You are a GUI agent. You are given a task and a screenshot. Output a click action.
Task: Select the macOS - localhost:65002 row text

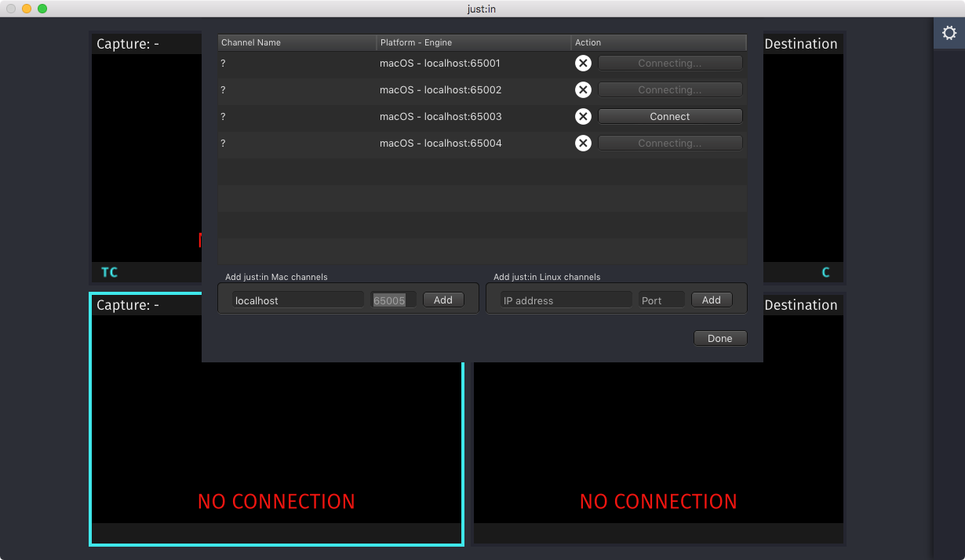(x=440, y=90)
